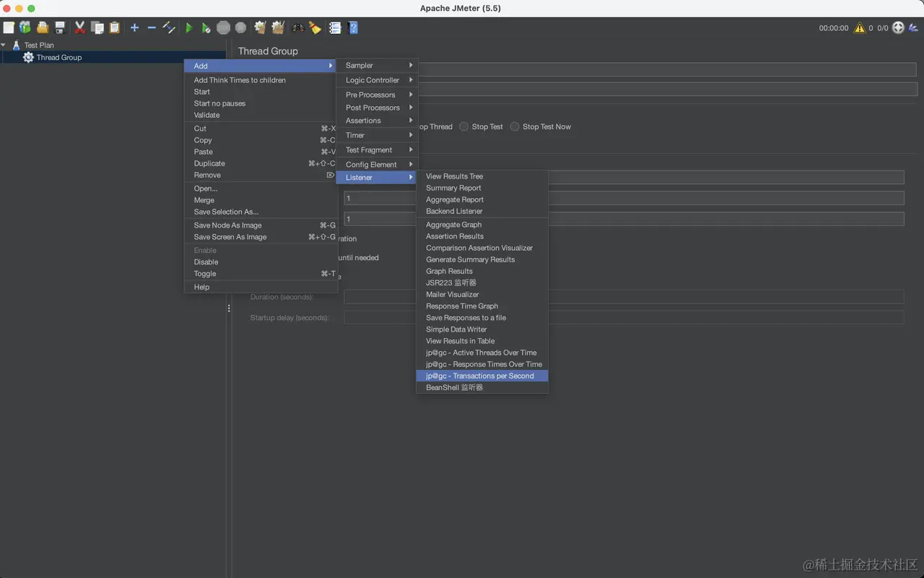Click the Stop test toolbar icon

tap(224, 27)
